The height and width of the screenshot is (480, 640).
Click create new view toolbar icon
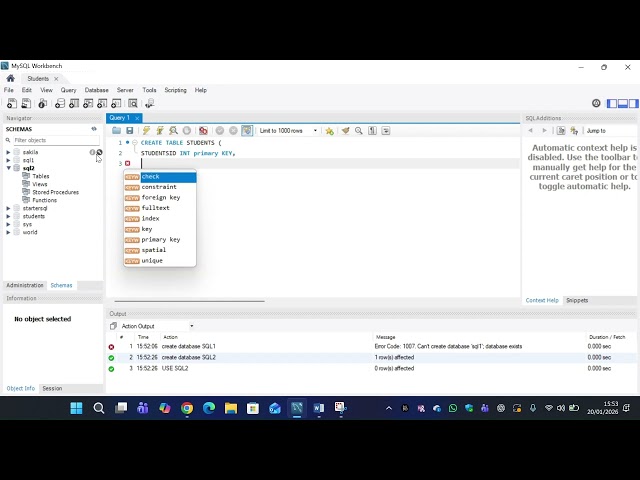[88, 103]
